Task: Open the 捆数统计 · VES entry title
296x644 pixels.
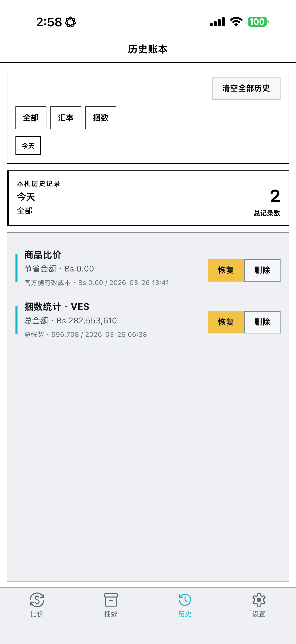Action: point(57,307)
